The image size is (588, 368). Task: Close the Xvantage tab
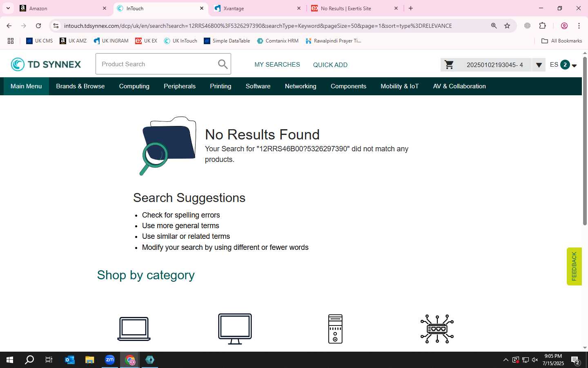tap(299, 8)
